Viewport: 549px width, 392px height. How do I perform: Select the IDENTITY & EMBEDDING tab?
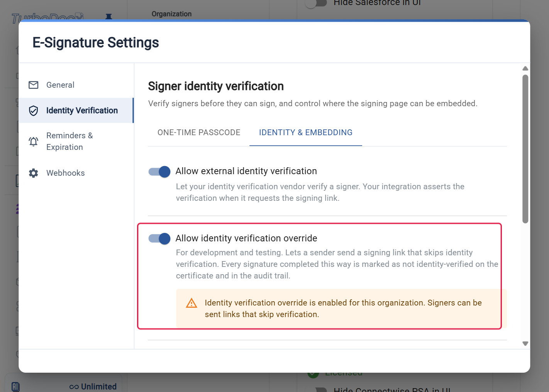tap(306, 132)
